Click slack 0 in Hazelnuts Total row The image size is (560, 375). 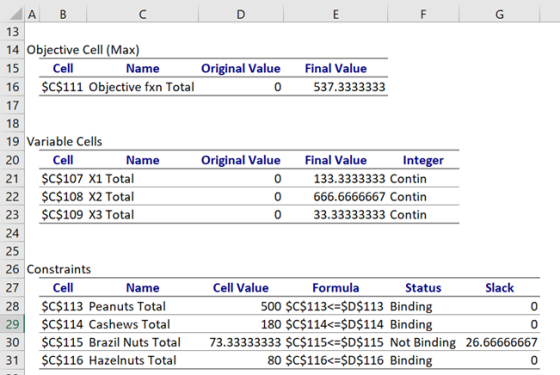534,360
